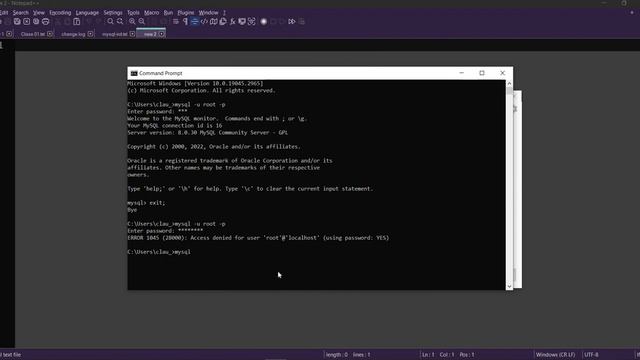Open the ? help menu
Screen dimensions: 640x360
click(x=224, y=13)
